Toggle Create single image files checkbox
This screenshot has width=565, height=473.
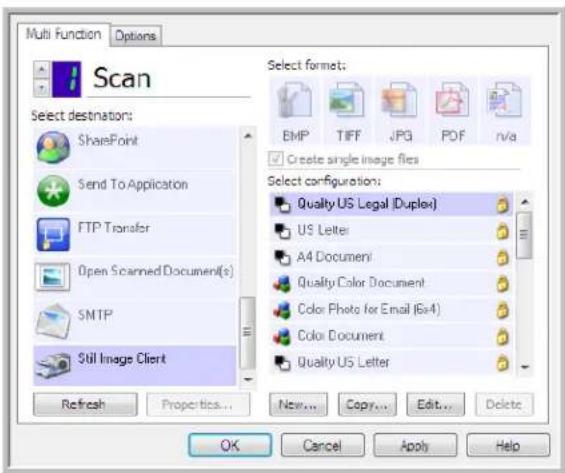[276, 159]
